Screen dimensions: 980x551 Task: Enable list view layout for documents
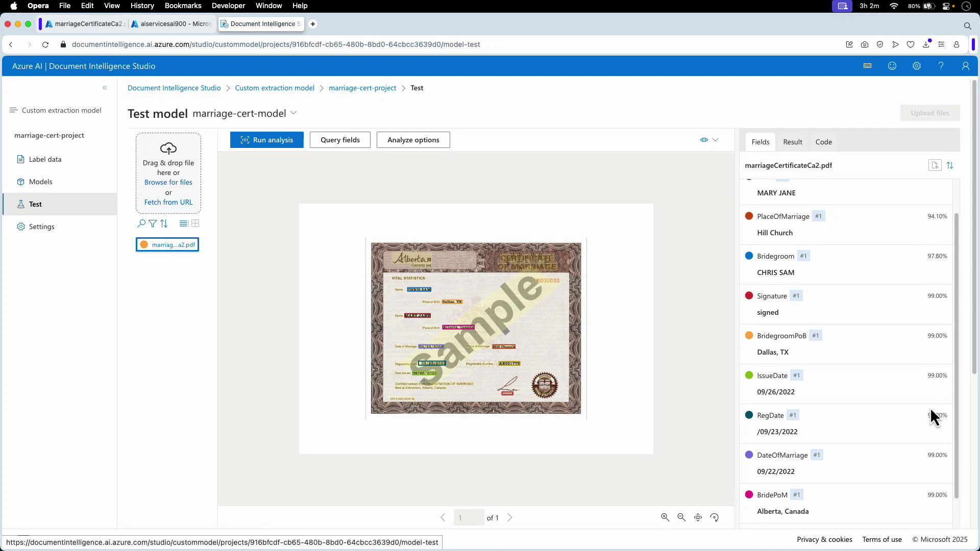point(183,223)
